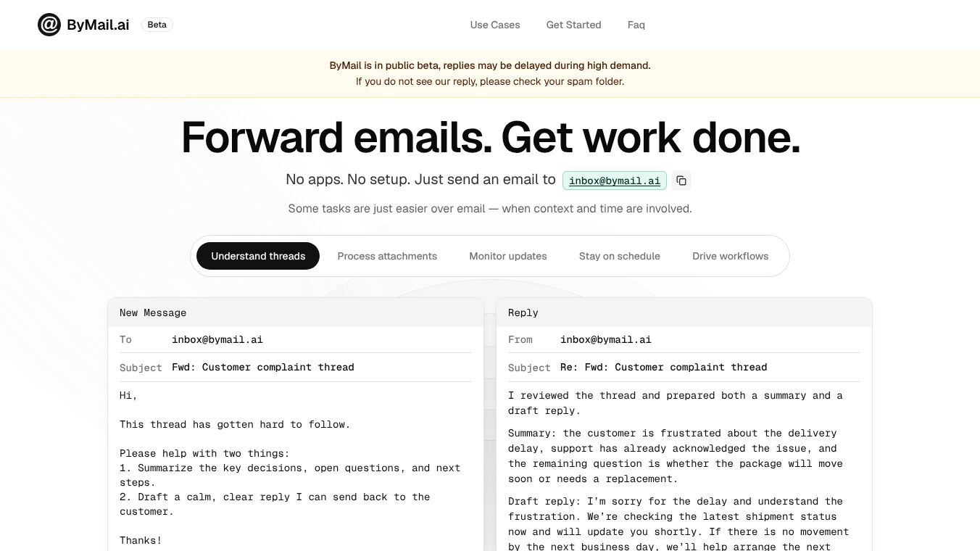Click 'Some tasks are just easier over email' tagline
Image resolution: width=980 pixels, height=551 pixels.
[490, 208]
